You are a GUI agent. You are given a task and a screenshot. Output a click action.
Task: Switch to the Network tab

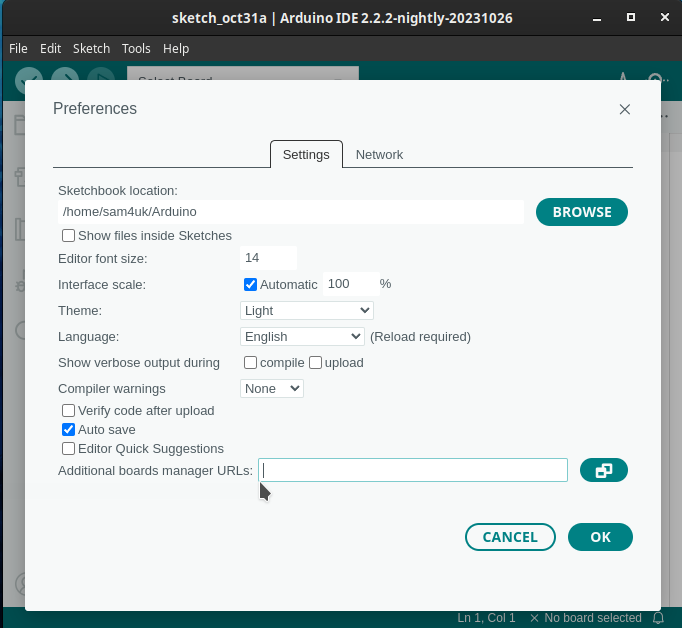tap(379, 155)
